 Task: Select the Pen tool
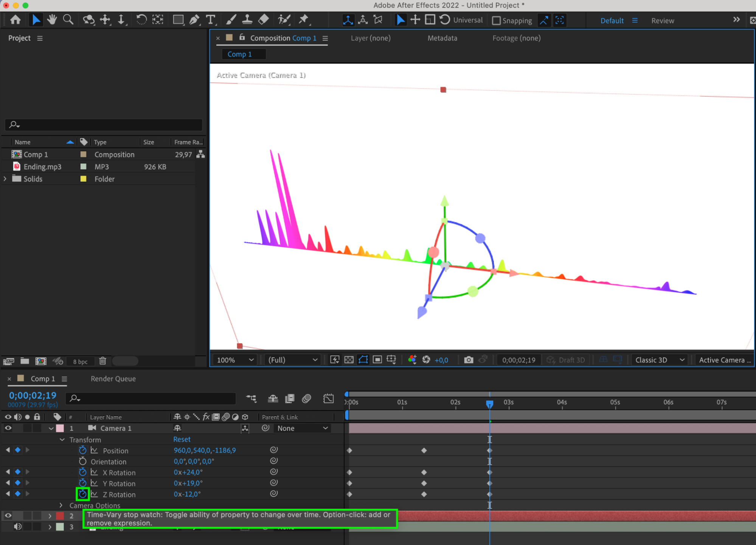click(x=194, y=20)
